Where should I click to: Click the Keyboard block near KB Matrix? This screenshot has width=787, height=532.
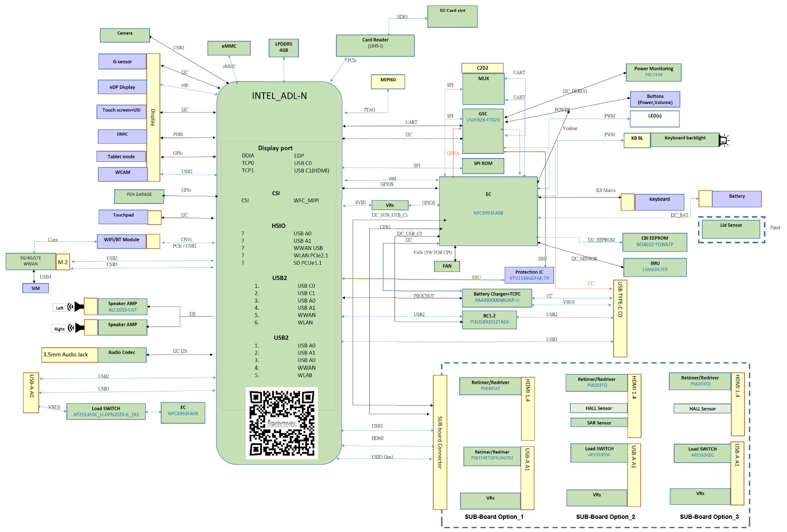[659, 202]
